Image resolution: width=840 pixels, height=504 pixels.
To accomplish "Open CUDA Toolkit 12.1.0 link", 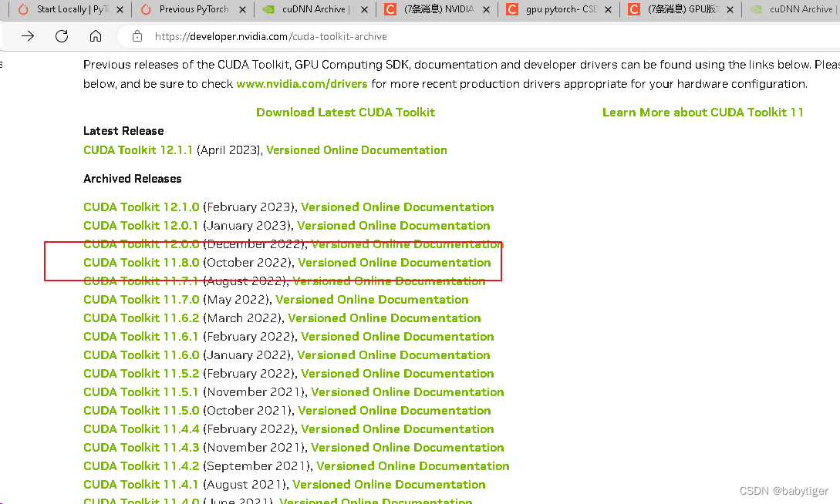I will coord(141,207).
